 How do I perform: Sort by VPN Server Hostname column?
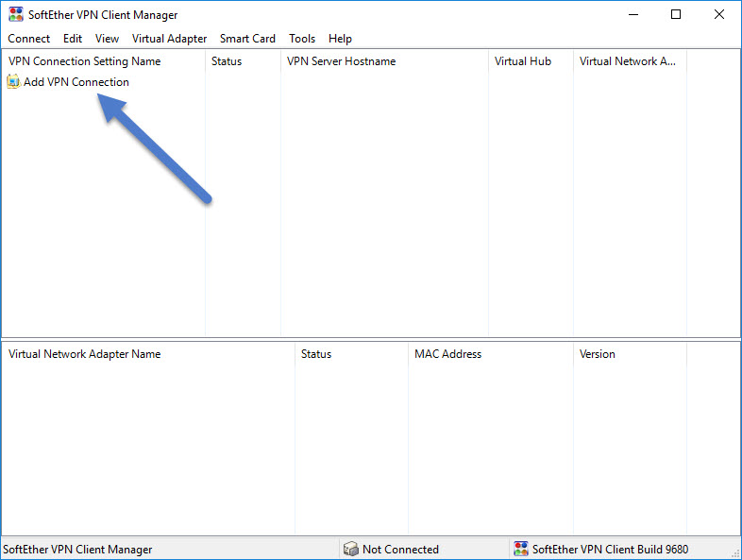(x=385, y=61)
